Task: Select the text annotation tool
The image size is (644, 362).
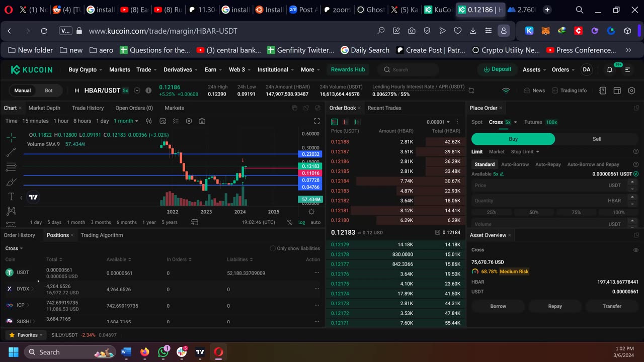Action: click(x=11, y=197)
